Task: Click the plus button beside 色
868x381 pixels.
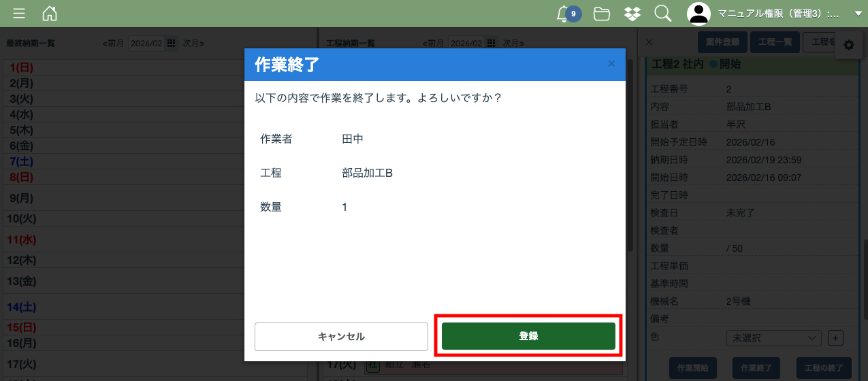Action: pos(835,337)
